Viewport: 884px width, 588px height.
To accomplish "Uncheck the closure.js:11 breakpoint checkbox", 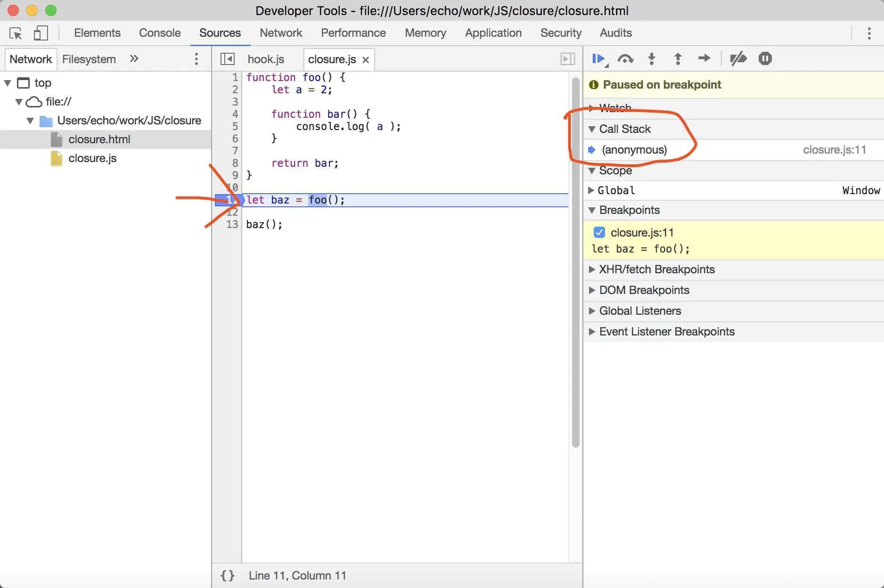I will click(599, 232).
